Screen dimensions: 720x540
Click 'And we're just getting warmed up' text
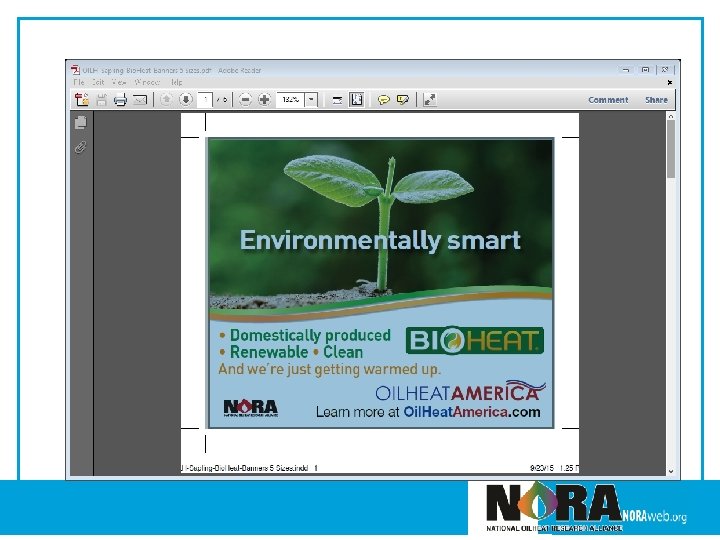[329, 369]
